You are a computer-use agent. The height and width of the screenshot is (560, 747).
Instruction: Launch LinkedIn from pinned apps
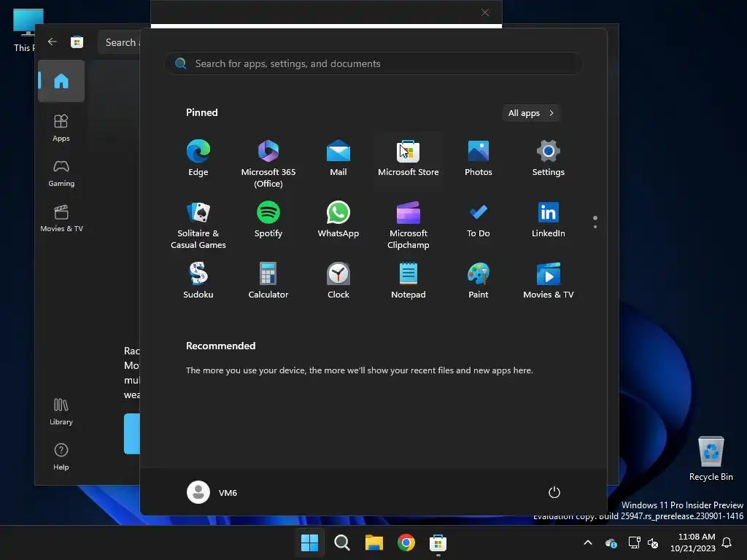pyautogui.click(x=549, y=220)
